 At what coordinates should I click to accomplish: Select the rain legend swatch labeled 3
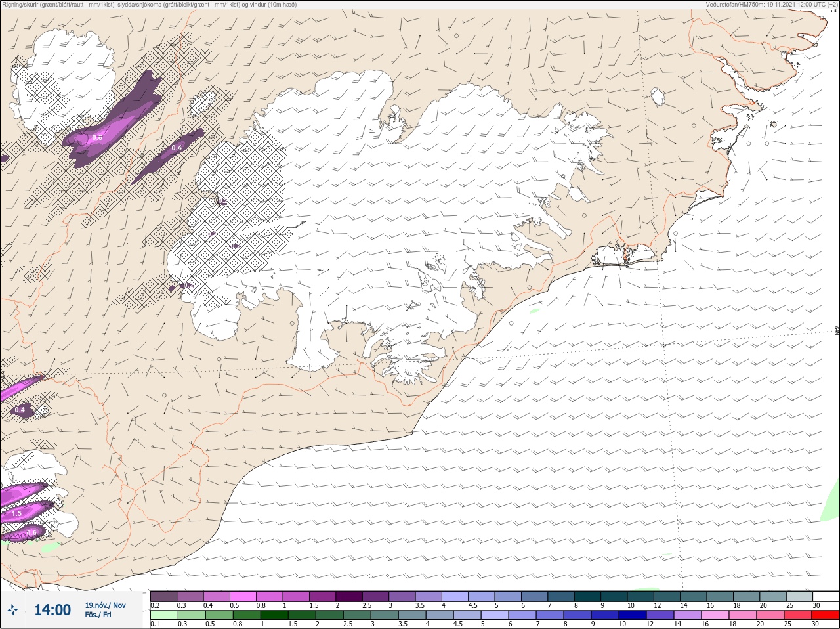(385, 615)
